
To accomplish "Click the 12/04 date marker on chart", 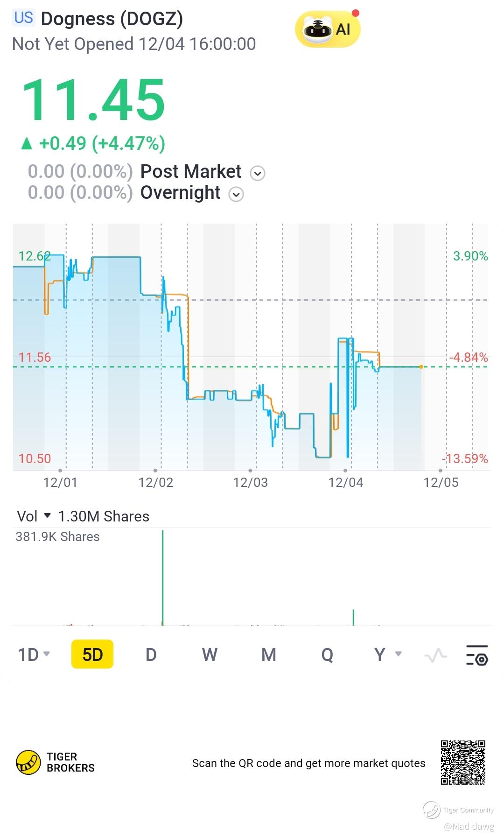I will point(346,482).
